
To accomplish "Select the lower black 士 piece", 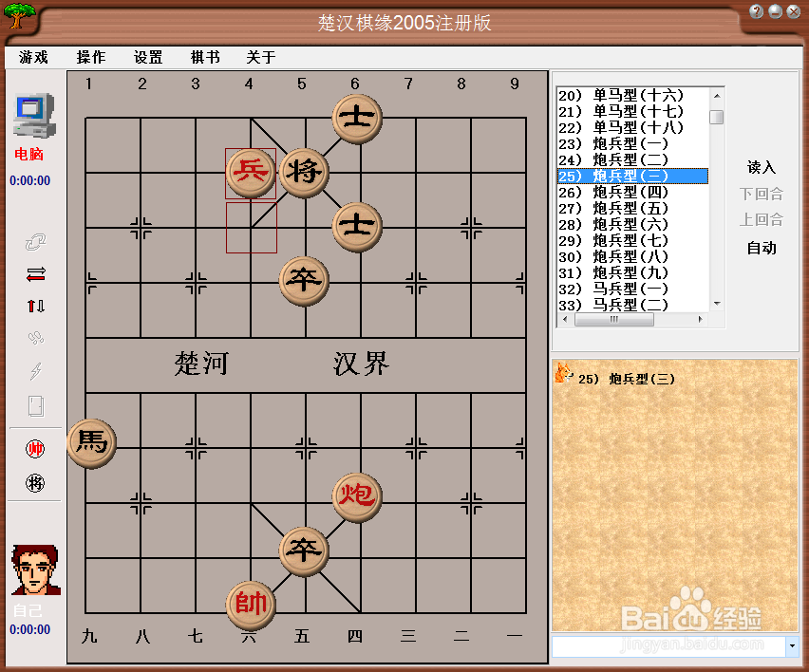I will (357, 227).
